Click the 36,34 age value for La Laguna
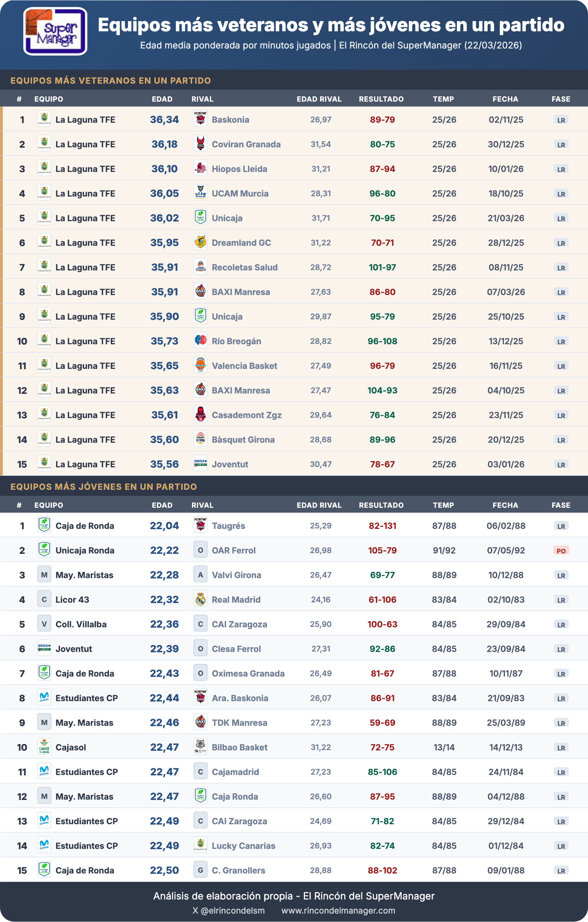This screenshot has width=588, height=922. tap(164, 120)
